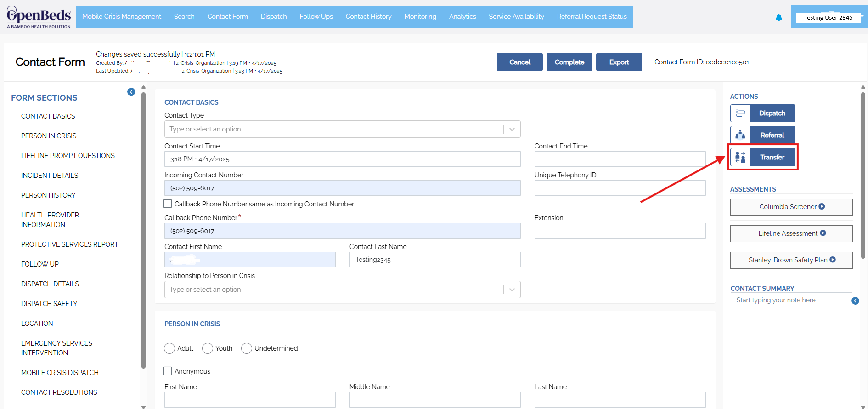Open Contact History page

click(369, 17)
